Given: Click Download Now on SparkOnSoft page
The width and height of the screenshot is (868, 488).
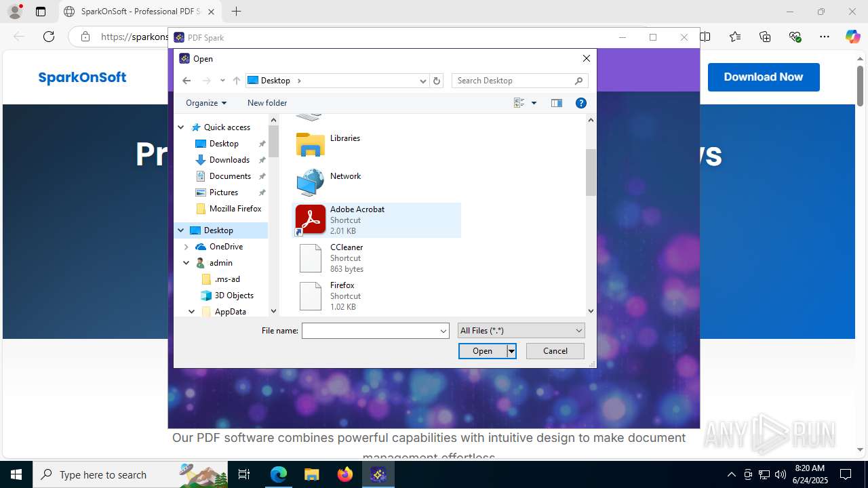Looking at the screenshot, I should [764, 77].
